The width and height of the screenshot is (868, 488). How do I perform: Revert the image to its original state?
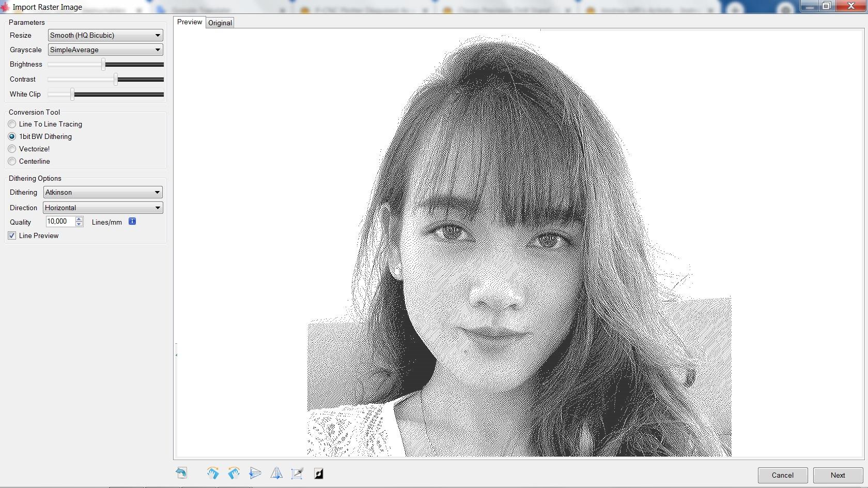tap(181, 473)
